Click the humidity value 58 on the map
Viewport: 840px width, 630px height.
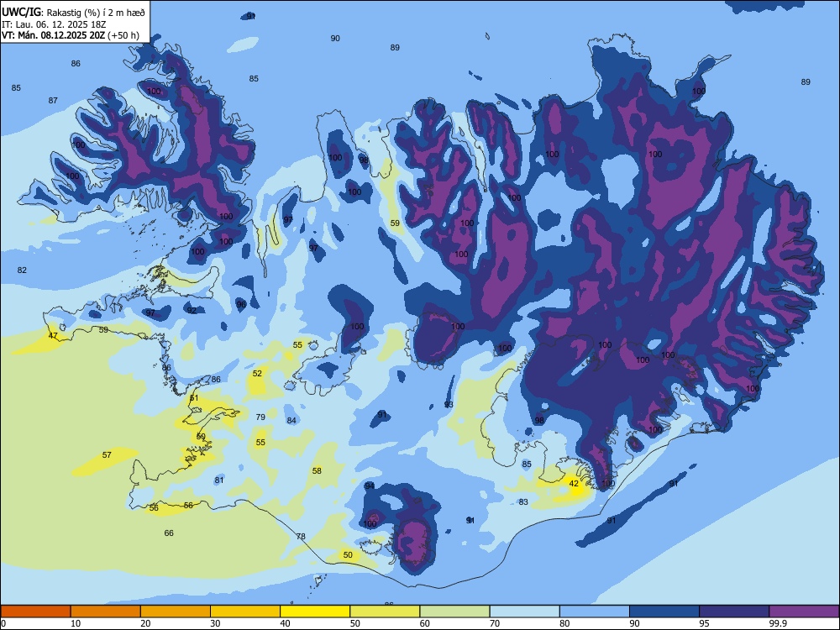317,471
